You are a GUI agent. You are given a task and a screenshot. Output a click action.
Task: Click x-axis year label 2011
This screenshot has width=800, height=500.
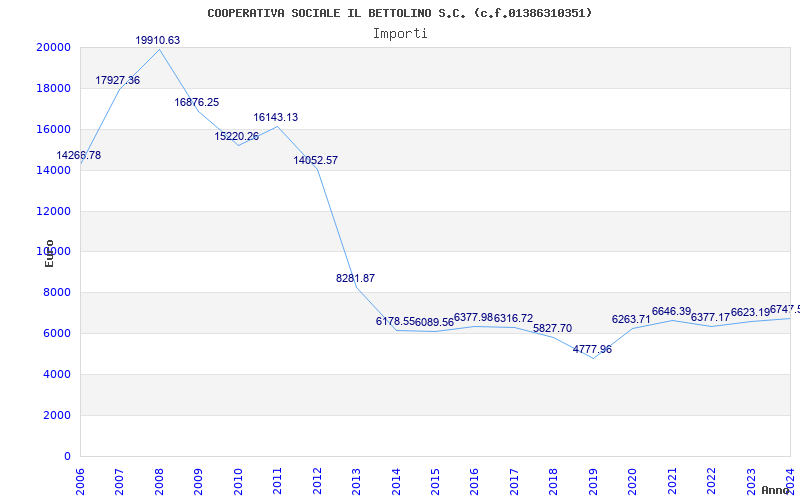tap(278, 482)
